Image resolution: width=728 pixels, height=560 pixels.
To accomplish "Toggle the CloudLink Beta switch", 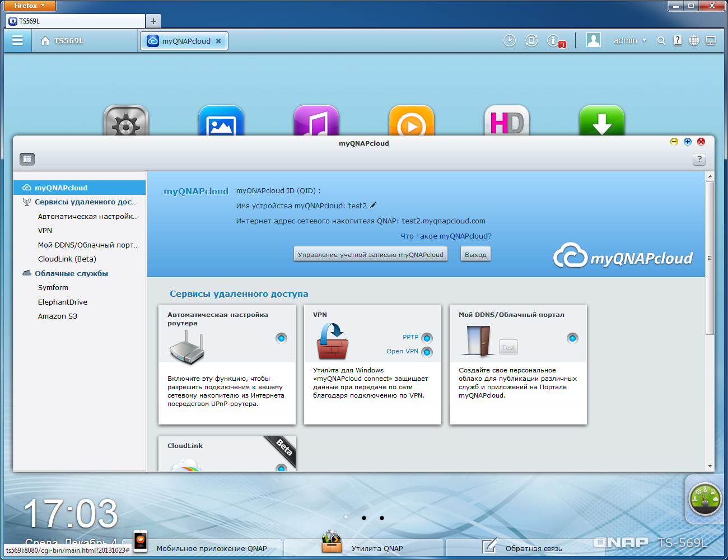I will pos(282,468).
